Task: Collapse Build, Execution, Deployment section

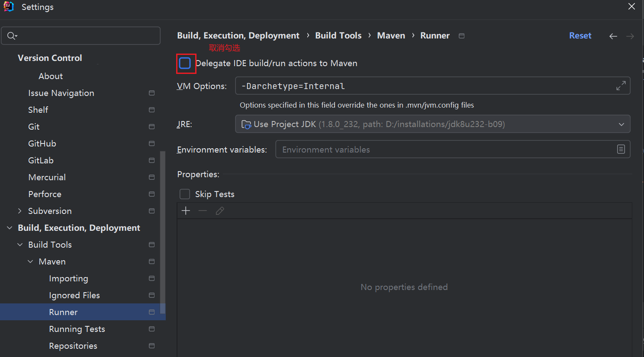Action: (x=10, y=228)
